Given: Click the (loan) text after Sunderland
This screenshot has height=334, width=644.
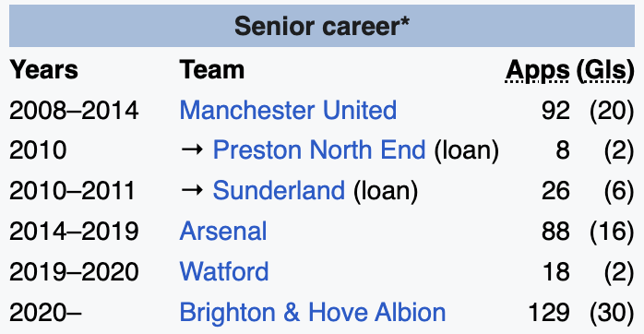Looking at the screenshot, I should tap(386, 191).
